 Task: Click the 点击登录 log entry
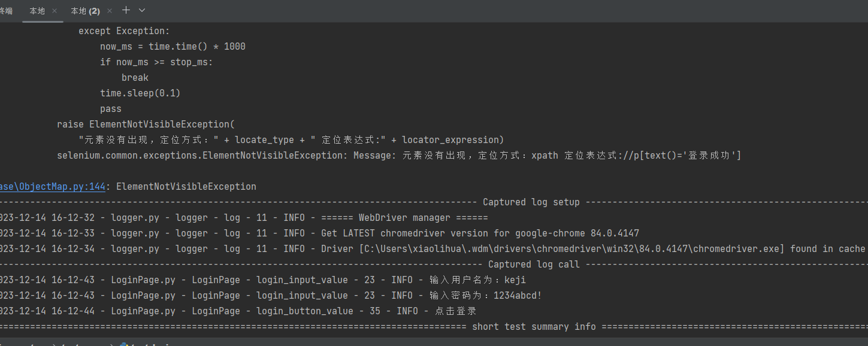pos(453,311)
